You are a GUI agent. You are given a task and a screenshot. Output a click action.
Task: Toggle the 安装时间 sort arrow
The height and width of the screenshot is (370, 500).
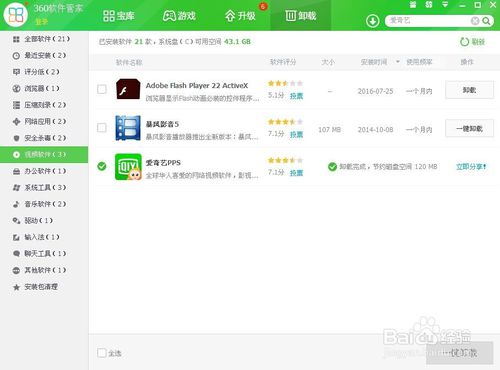pos(397,62)
